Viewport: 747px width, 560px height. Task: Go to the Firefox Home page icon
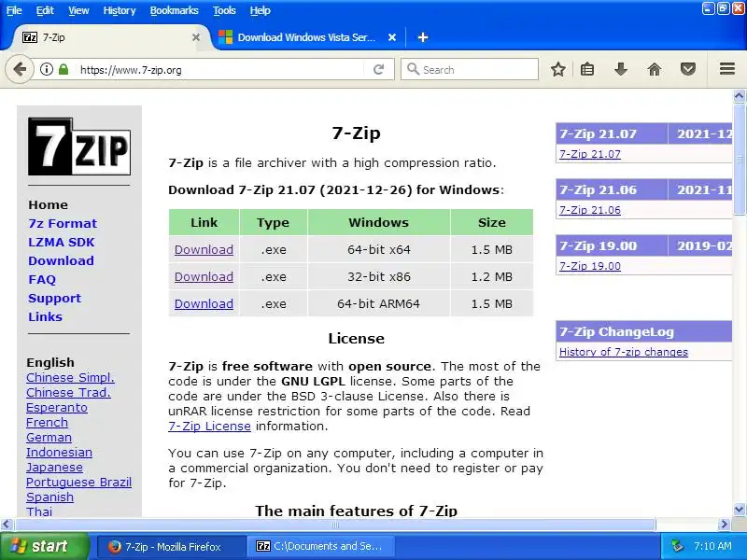655,69
